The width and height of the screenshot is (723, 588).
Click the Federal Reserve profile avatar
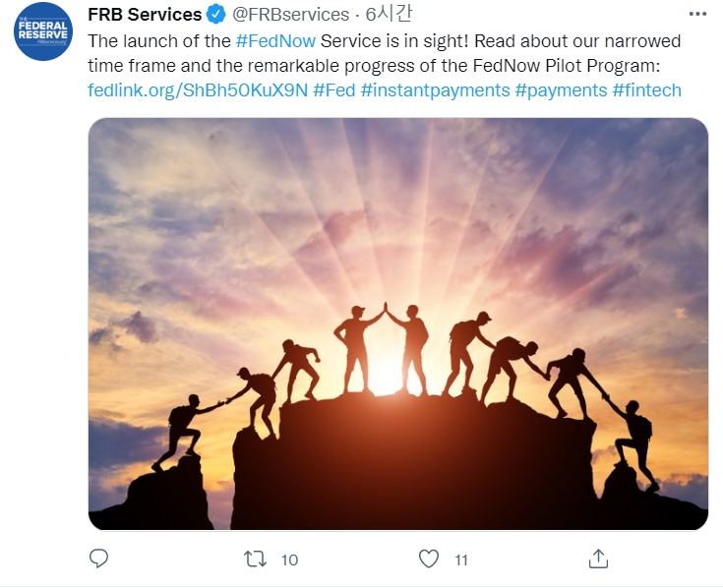[x=43, y=31]
